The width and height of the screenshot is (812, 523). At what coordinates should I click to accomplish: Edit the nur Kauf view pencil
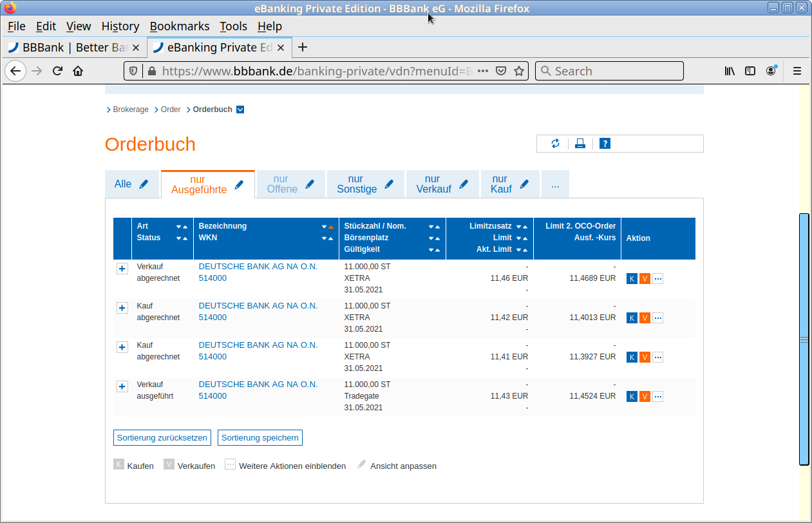(524, 184)
